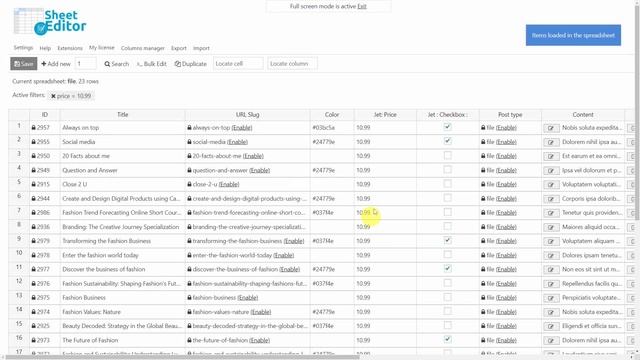This screenshot has width=640, height=360.
Task: Open content editor for Always on top
Action: click(x=551, y=128)
